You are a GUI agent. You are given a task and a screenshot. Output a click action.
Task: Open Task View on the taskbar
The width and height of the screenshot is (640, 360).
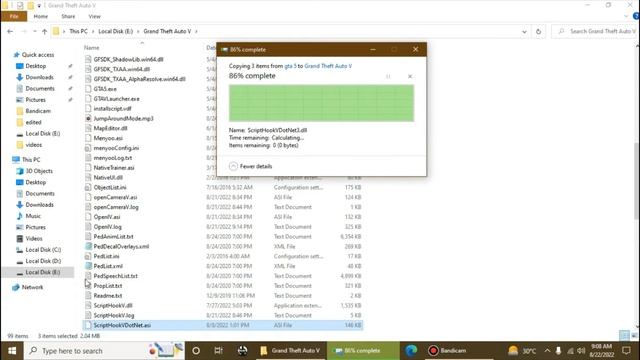click(218, 351)
